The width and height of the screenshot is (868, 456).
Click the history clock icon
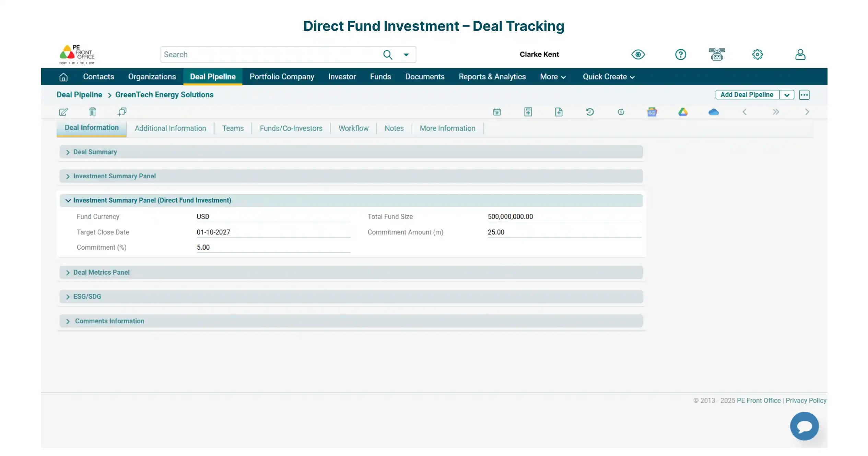coord(590,112)
